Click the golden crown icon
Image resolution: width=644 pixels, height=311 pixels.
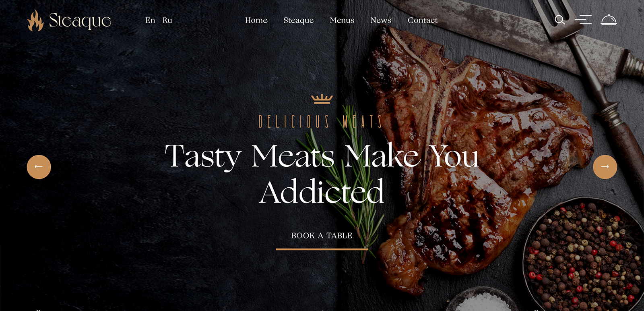pos(322,99)
